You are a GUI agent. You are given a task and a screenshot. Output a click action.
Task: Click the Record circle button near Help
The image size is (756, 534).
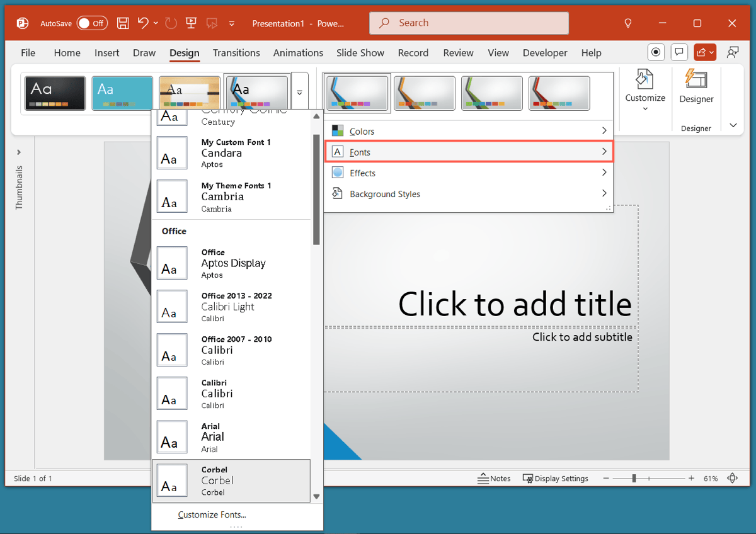pyautogui.click(x=656, y=52)
